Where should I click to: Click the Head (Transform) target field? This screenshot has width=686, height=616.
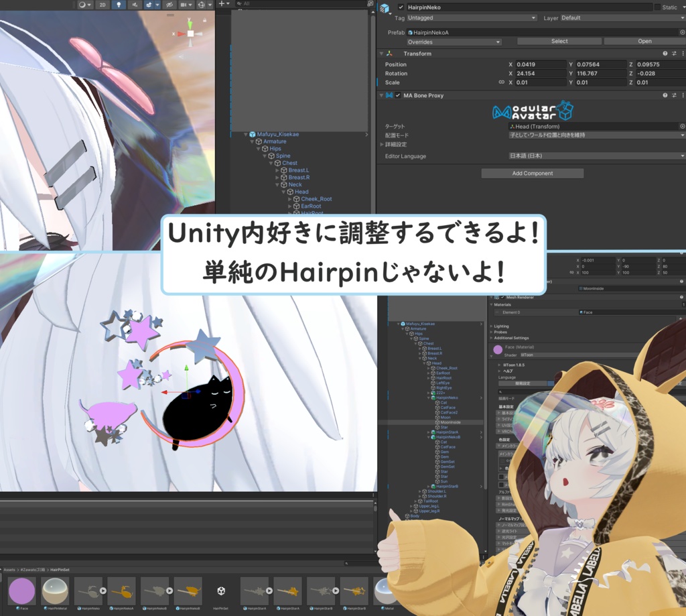(x=594, y=126)
